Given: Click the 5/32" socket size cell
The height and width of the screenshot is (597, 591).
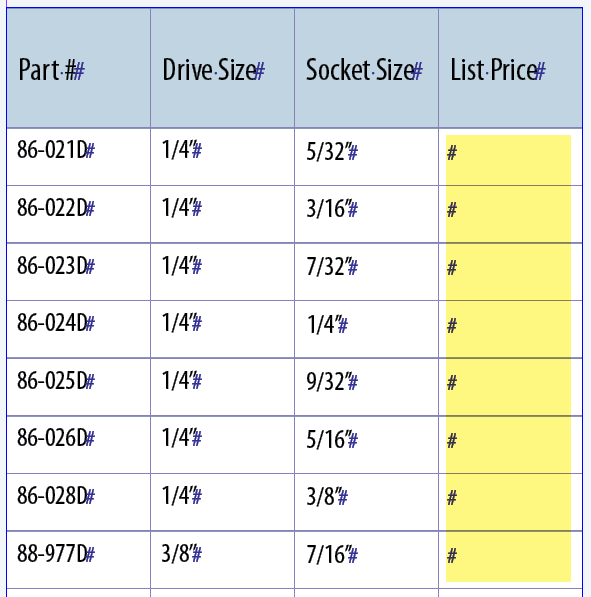Looking at the screenshot, I should pos(366,157).
